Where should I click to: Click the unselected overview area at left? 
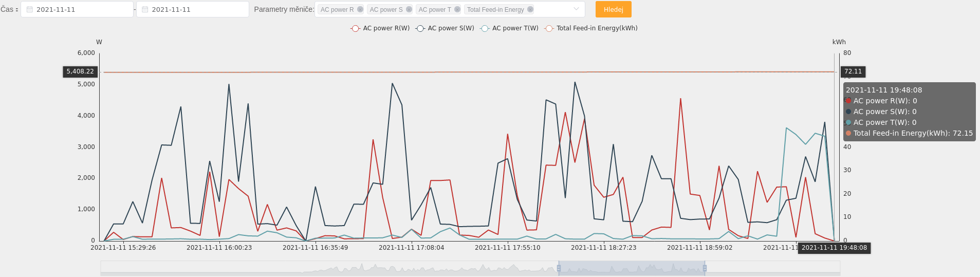tap(329, 268)
